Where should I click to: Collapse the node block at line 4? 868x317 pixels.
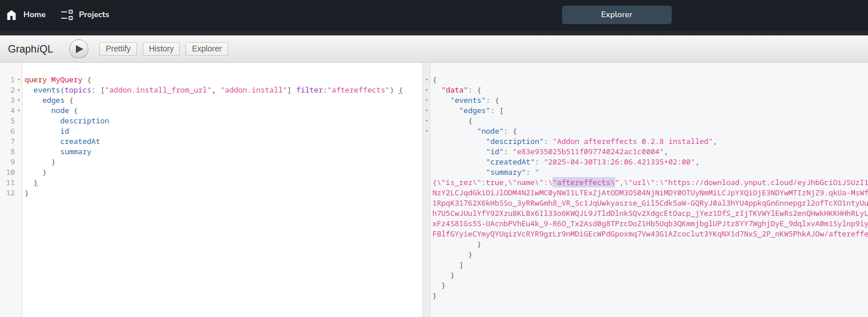[19, 111]
